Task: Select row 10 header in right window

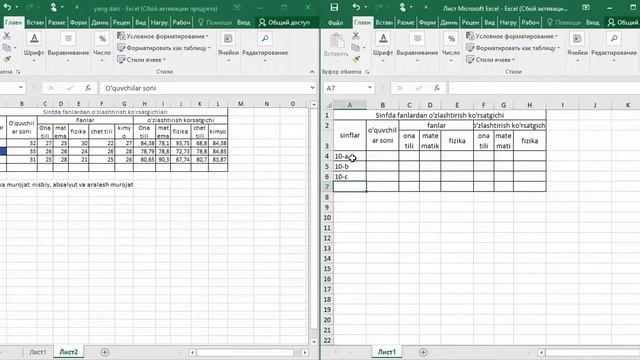Action: (x=327, y=218)
